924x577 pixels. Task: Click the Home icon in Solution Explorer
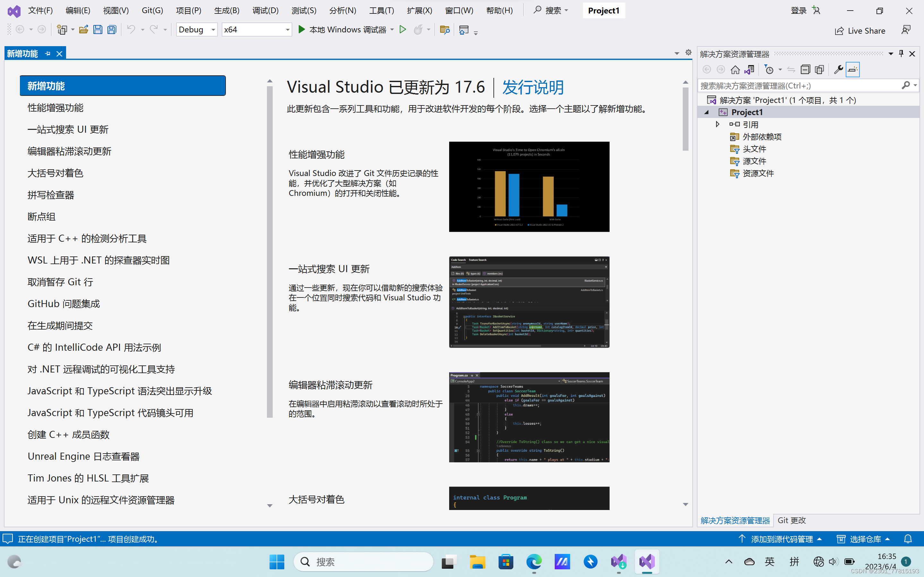pyautogui.click(x=735, y=70)
